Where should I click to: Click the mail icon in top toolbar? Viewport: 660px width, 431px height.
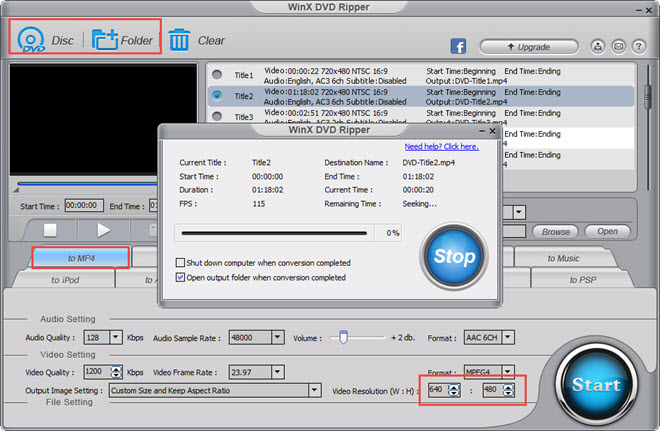(x=619, y=46)
